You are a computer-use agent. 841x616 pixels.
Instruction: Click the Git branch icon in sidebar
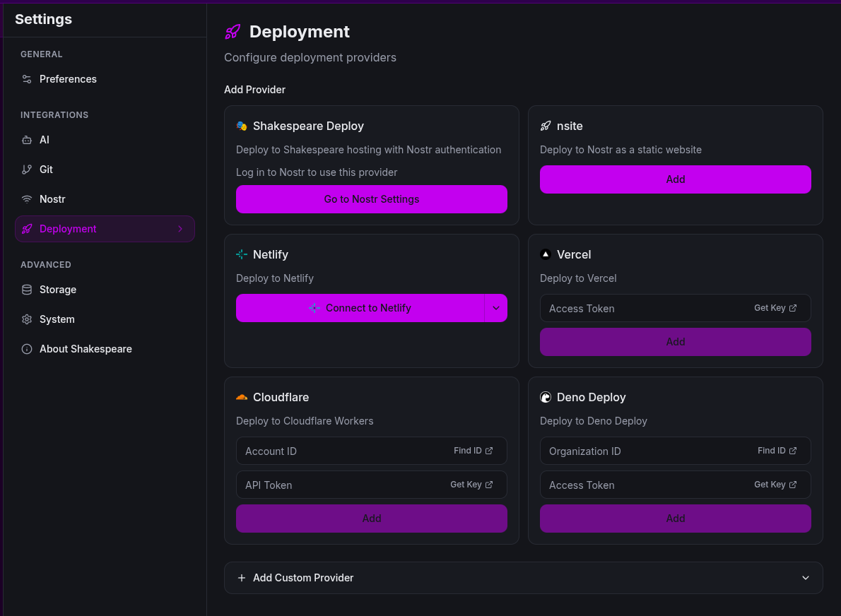coord(27,170)
